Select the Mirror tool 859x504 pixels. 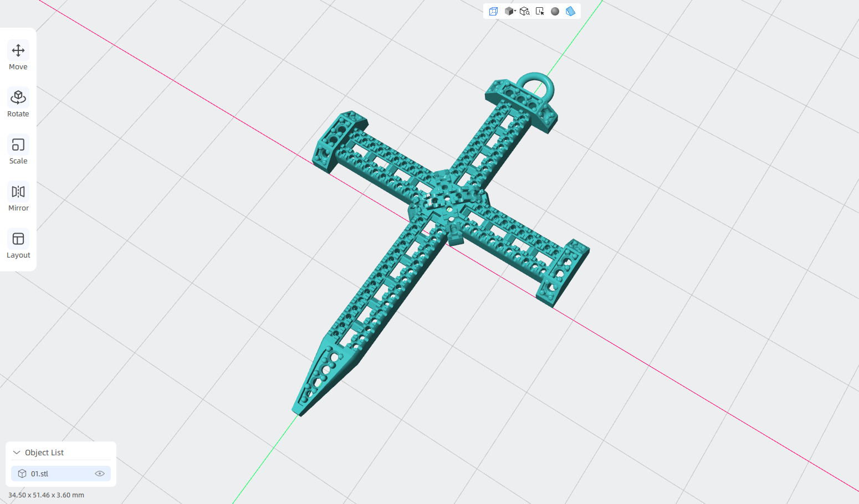18,198
